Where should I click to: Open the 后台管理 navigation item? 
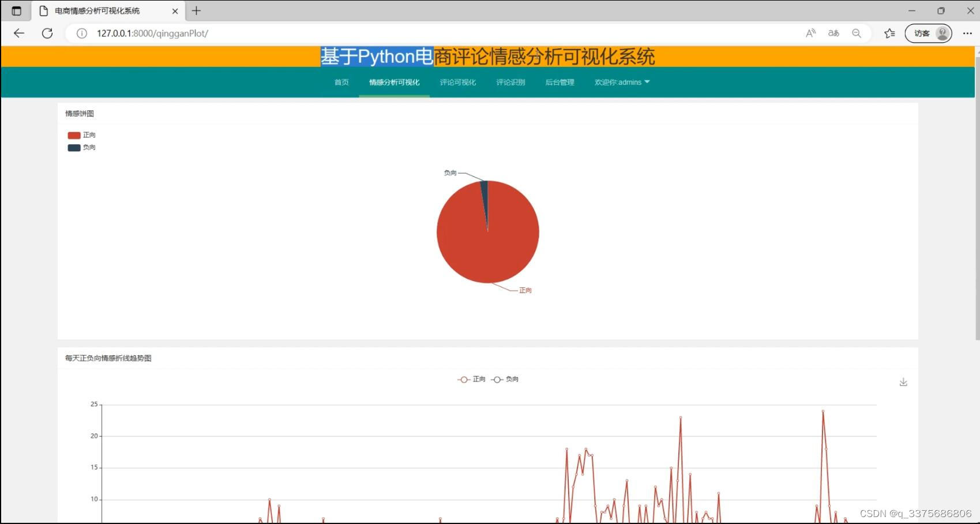tap(560, 83)
